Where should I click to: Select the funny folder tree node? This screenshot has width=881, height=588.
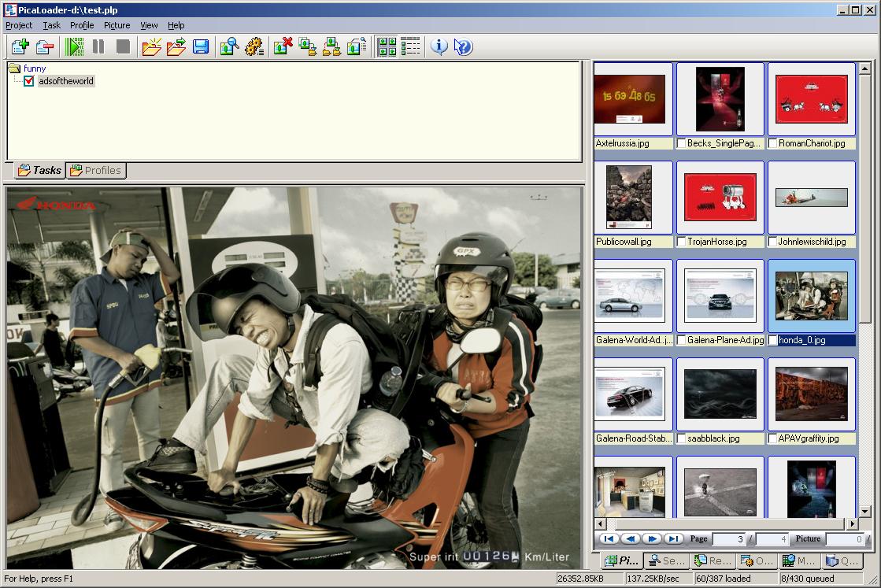coord(35,68)
